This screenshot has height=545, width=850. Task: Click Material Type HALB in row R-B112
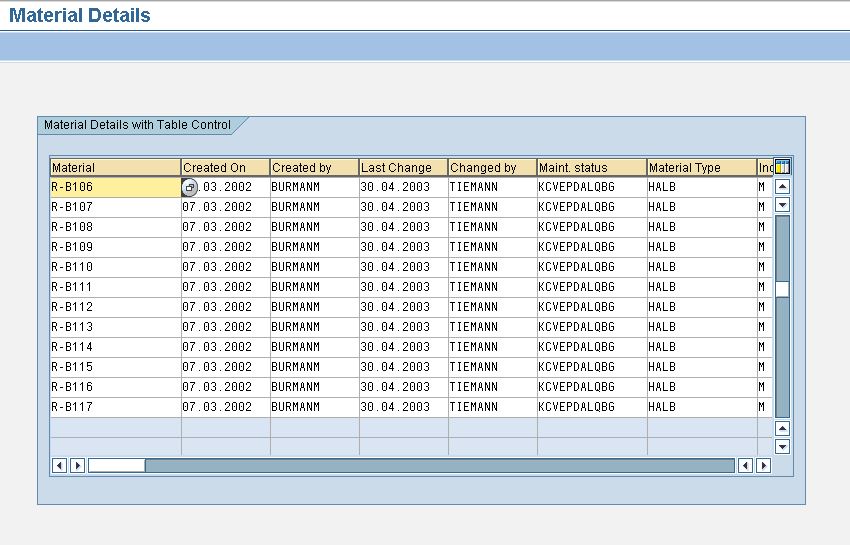point(702,307)
